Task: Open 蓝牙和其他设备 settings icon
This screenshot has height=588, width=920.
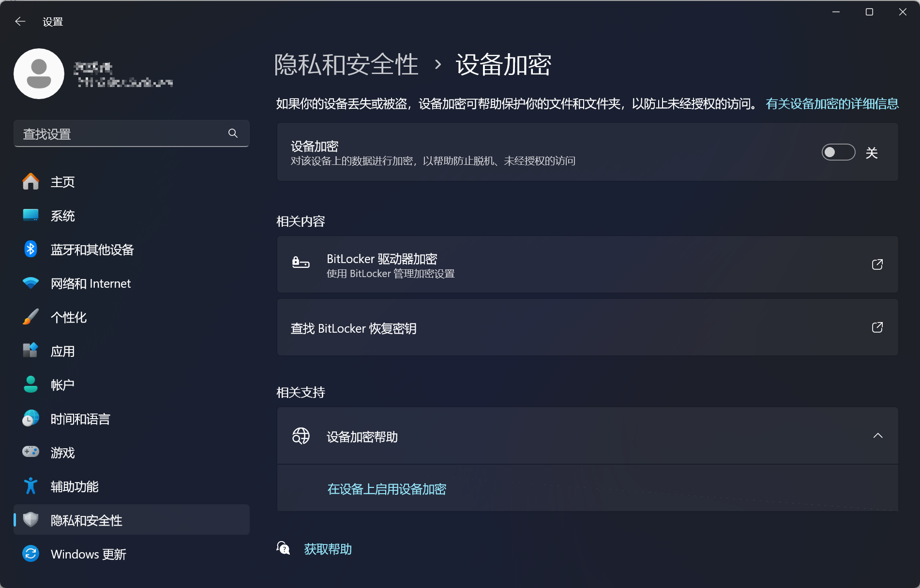Action: pos(30,250)
